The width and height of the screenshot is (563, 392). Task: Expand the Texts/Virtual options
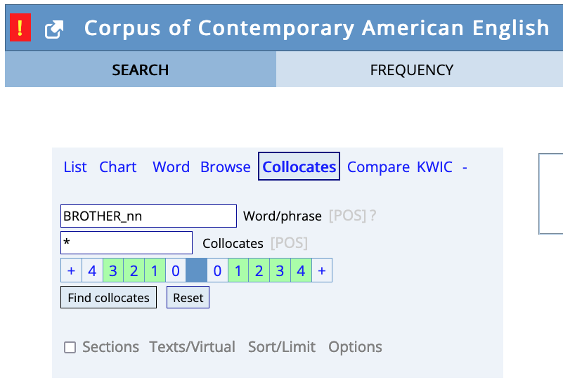click(193, 347)
